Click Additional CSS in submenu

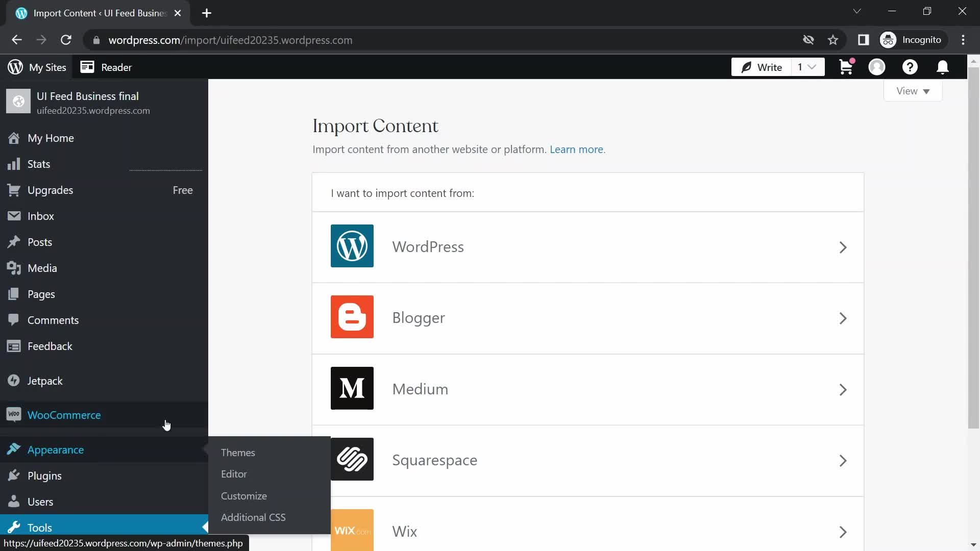point(253,517)
